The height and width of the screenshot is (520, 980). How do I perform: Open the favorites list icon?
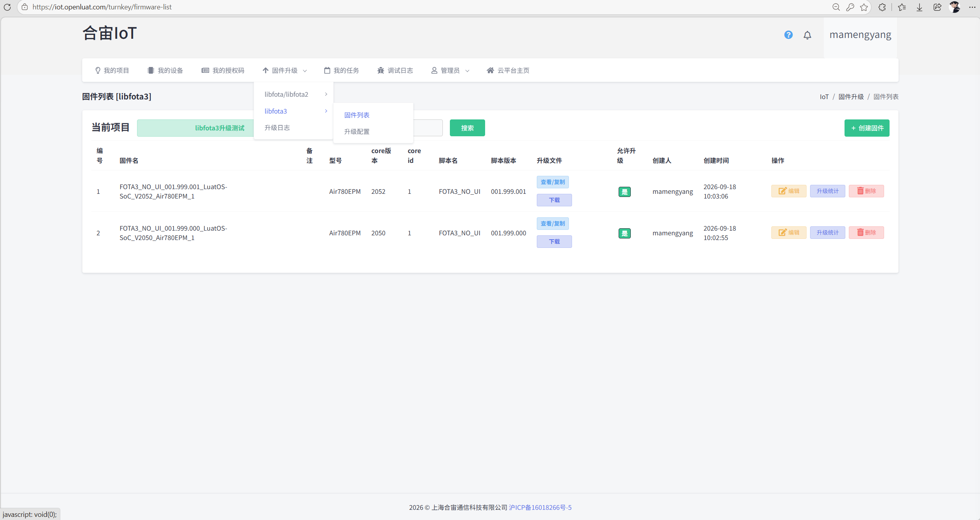902,7
